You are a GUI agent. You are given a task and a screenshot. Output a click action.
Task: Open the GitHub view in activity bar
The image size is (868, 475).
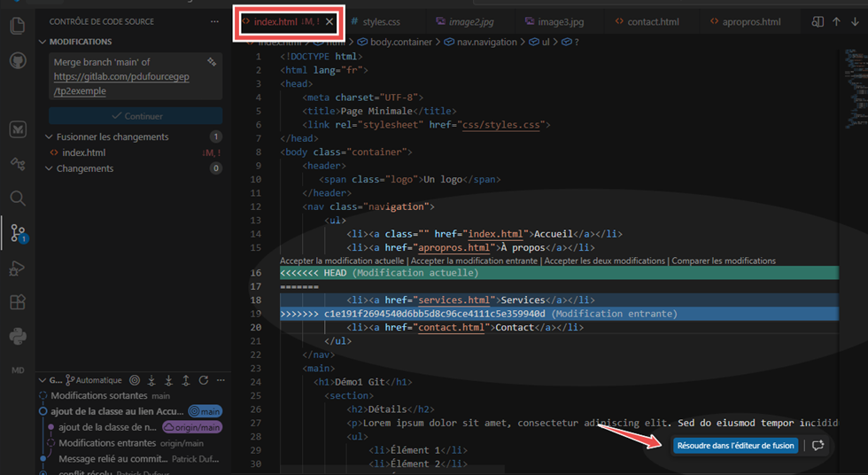click(x=18, y=60)
